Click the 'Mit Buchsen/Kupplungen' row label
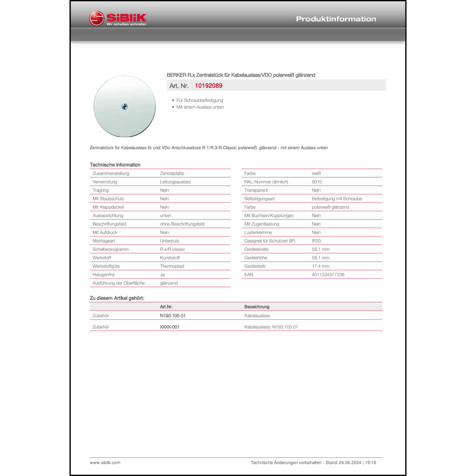 (269, 216)
